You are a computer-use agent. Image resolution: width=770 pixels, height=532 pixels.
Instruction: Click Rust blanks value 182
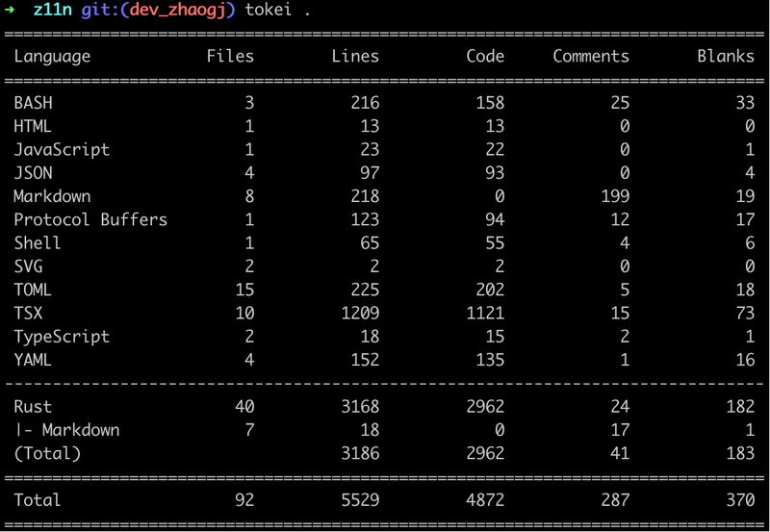(x=740, y=406)
